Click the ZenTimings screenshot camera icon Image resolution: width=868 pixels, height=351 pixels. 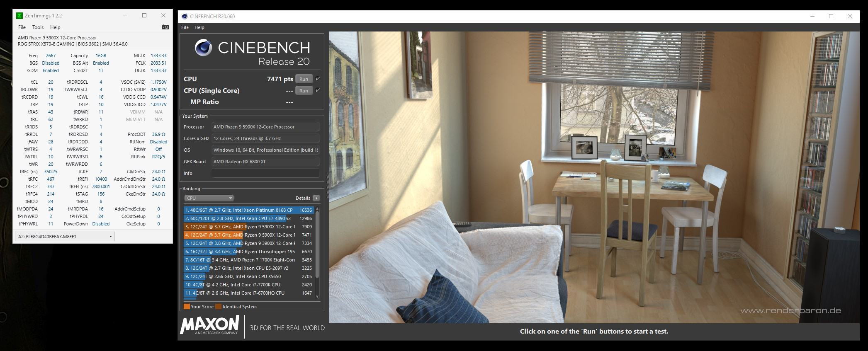[165, 27]
